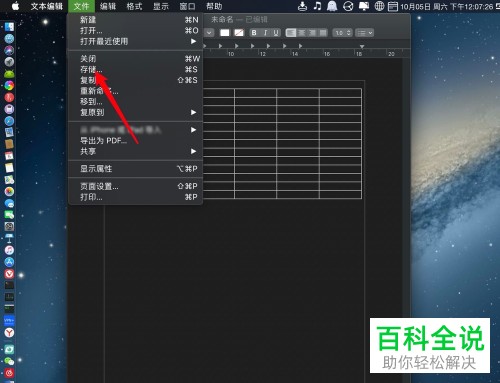Select align right in toolbar
This screenshot has height=383, width=500.
click(312, 33)
